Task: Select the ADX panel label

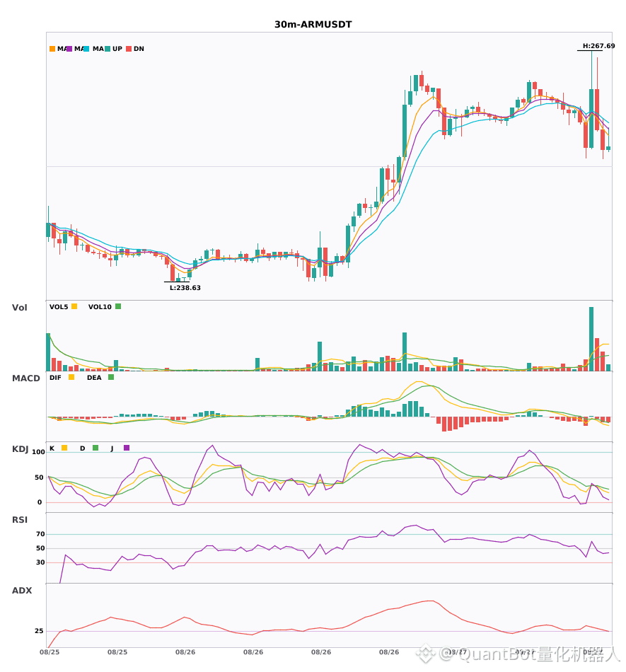Action: coord(22,591)
